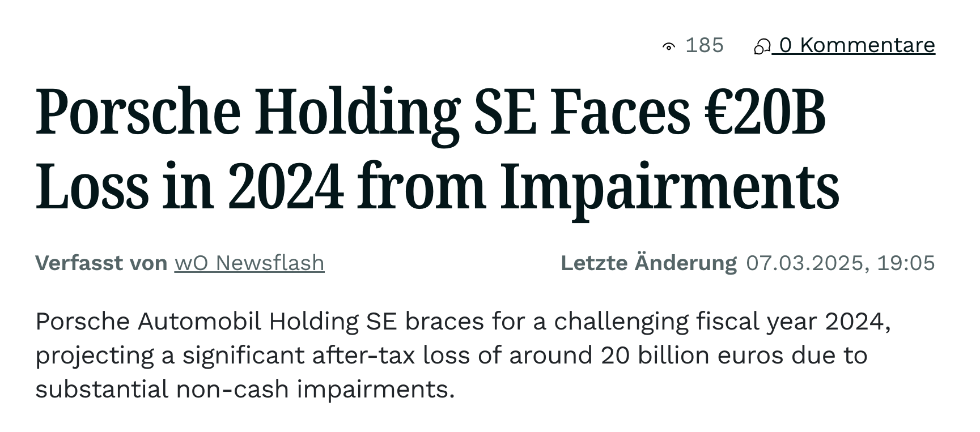Click the Letzte Änderung label

[648, 263]
